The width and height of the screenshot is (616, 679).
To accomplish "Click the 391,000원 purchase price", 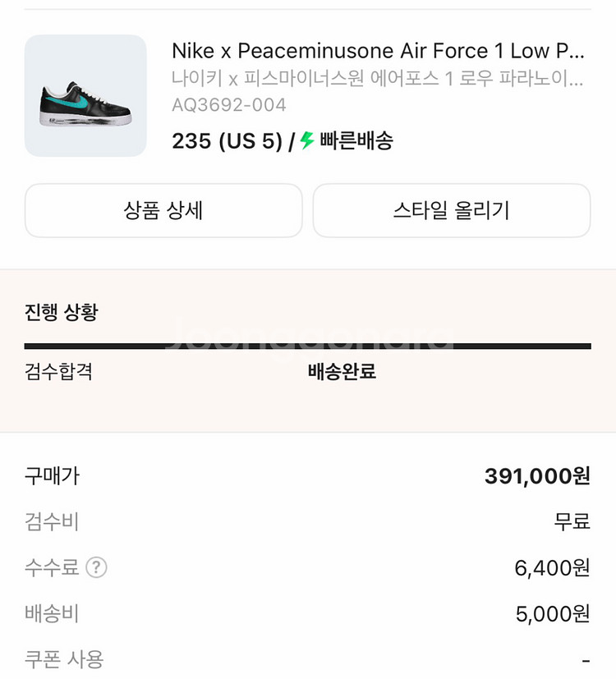I will [537, 476].
